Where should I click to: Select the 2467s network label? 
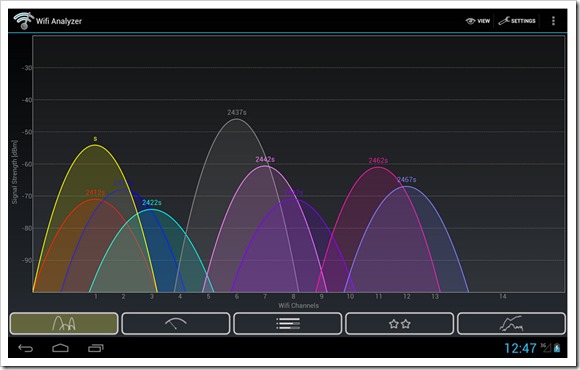(407, 180)
